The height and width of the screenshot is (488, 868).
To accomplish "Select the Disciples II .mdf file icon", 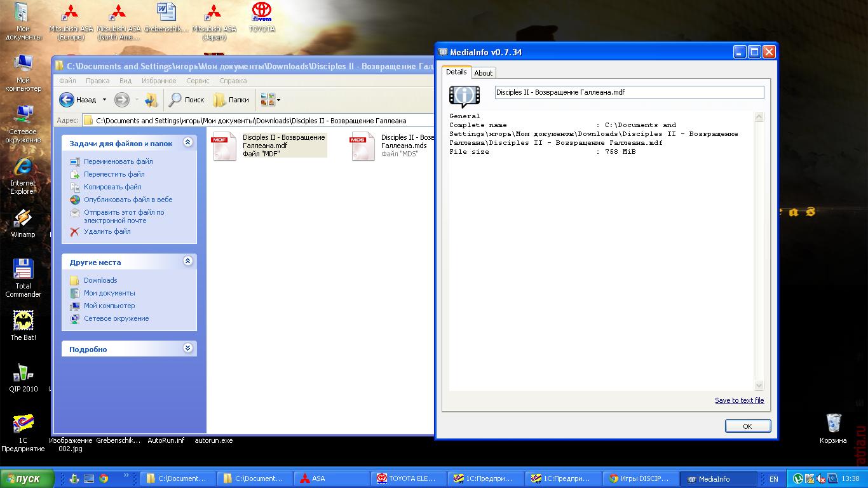I will point(224,146).
